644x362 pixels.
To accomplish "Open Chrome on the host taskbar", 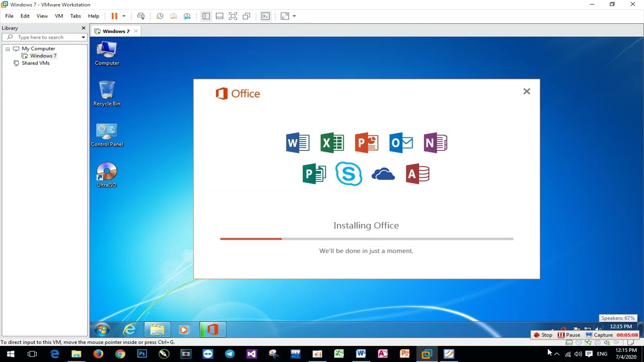I will (120, 354).
